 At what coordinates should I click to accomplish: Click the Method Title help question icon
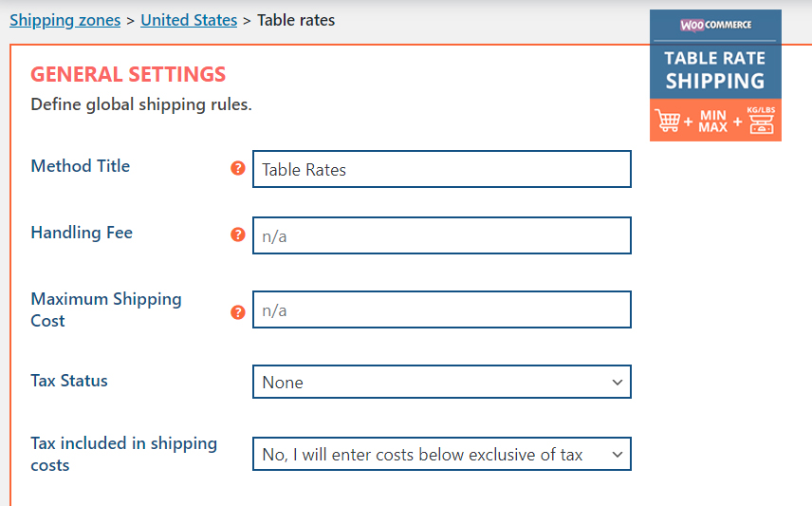(x=238, y=168)
